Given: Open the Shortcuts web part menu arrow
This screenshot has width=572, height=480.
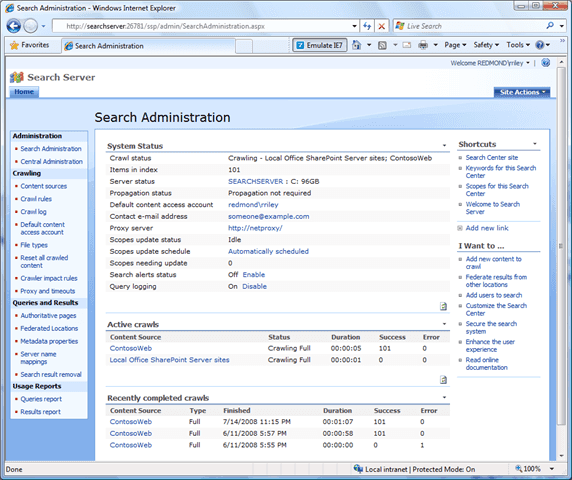Looking at the screenshot, I should pyautogui.click(x=535, y=144).
